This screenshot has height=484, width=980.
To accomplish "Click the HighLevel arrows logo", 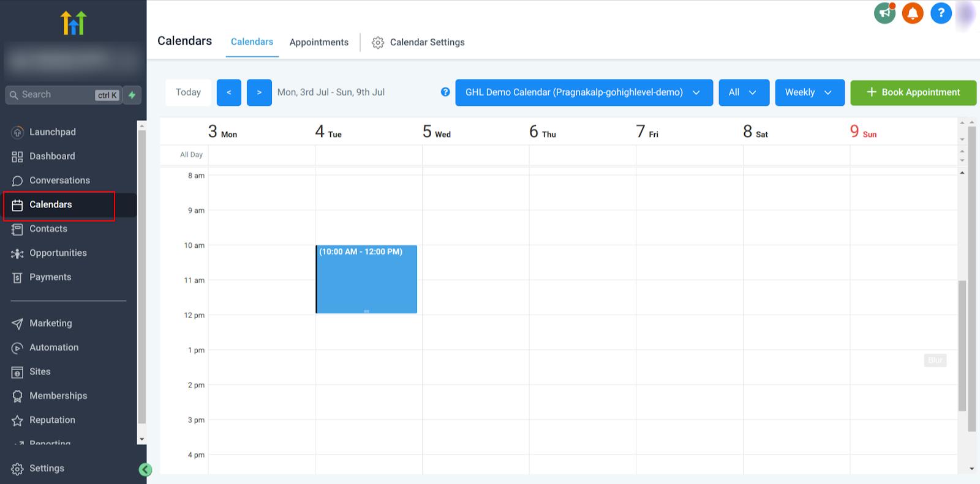I will tap(73, 23).
